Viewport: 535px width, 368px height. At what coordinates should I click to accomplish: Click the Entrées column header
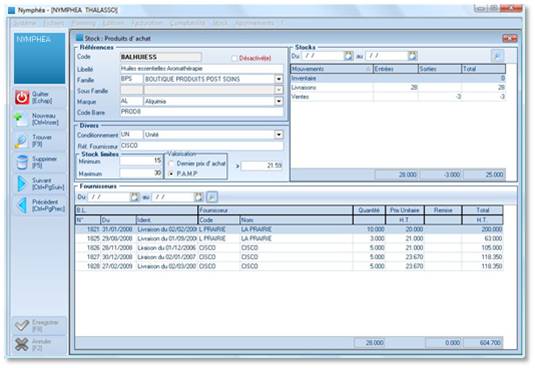[x=396, y=69]
